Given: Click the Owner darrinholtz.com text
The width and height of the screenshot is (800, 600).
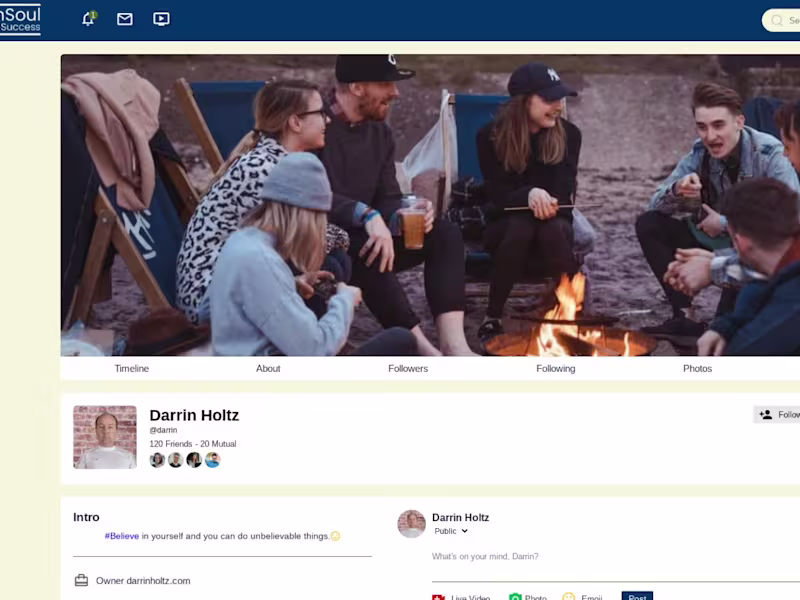Looking at the screenshot, I should (x=143, y=581).
